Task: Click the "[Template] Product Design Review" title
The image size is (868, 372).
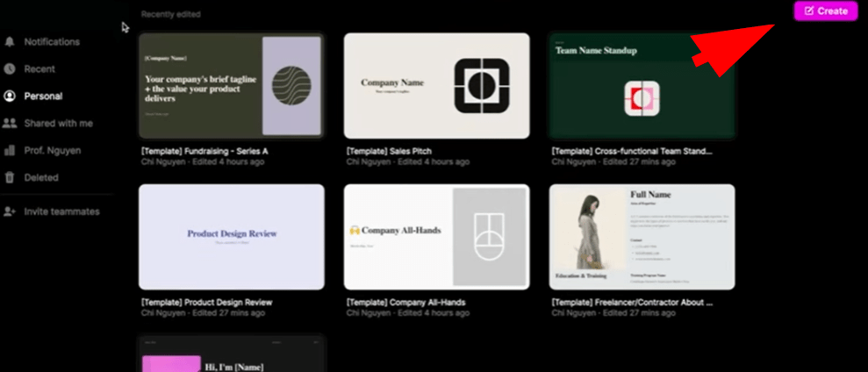Action: 207,302
